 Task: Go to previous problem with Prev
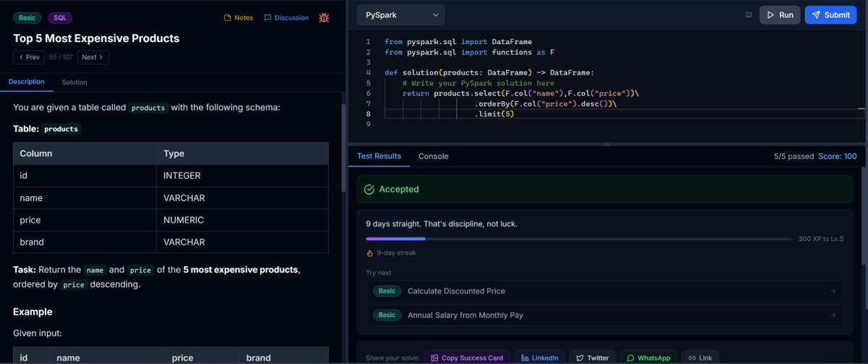pyautogui.click(x=29, y=57)
